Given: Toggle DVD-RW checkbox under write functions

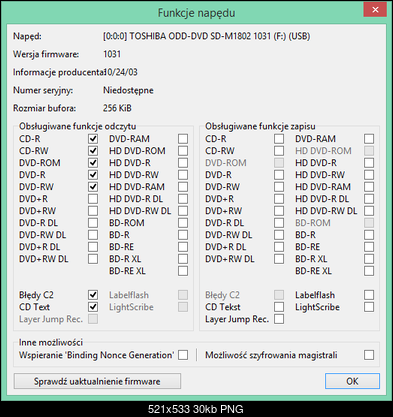Looking at the screenshot, I should click(279, 187).
